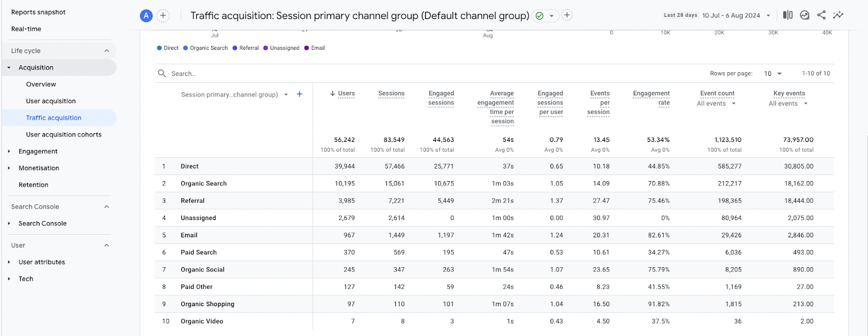Click the blue 'A' all-users segment badge
This screenshot has height=336, width=868.
point(146,16)
